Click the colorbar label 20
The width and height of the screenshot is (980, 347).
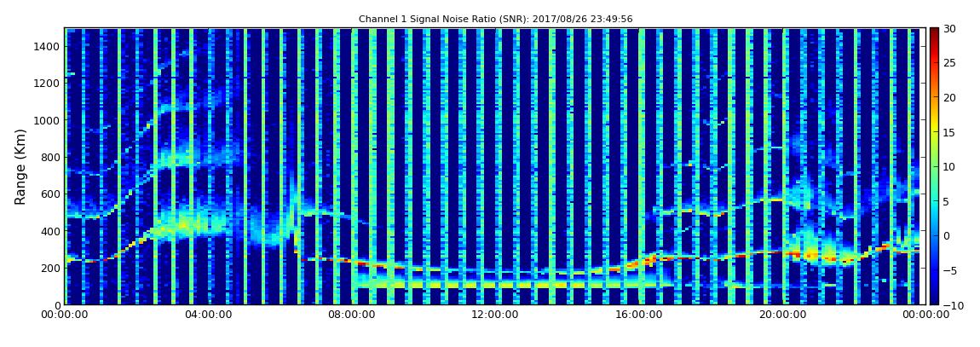950,97
